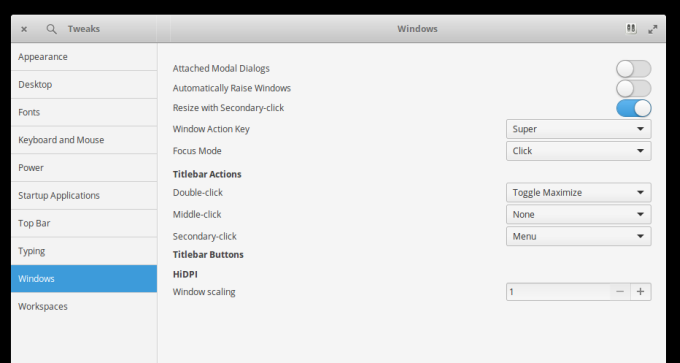The width and height of the screenshot is (680, 363).
Task: Select Top Bar in the sidebar
Action: (x=84, y=223)
